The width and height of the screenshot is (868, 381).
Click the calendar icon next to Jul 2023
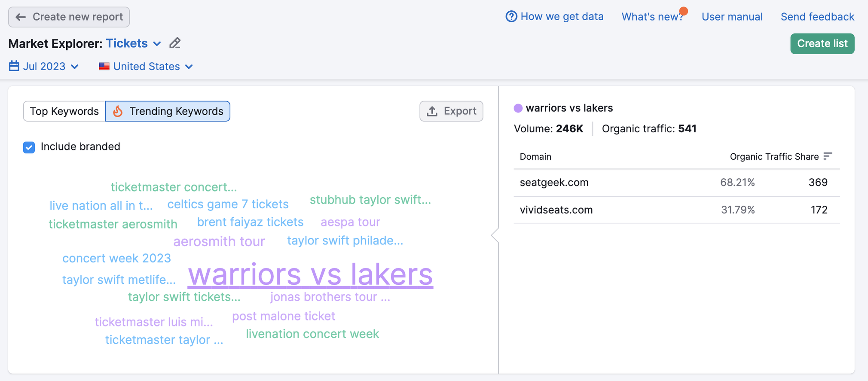14,66
